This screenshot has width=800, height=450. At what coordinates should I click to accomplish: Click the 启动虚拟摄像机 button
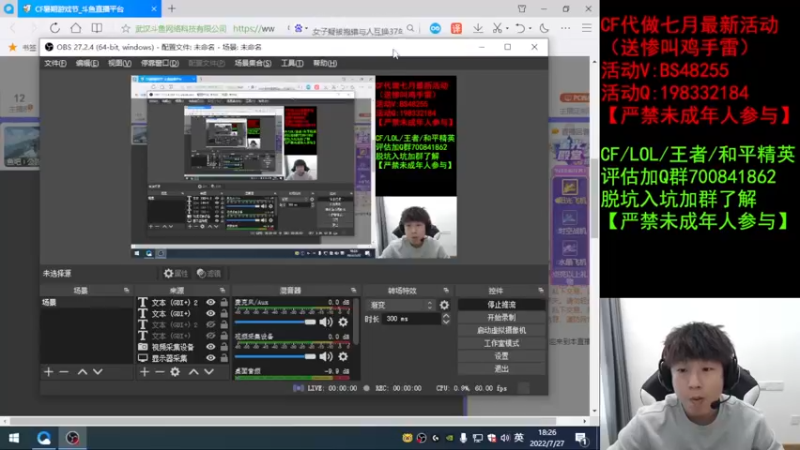(x=501, y=330)
